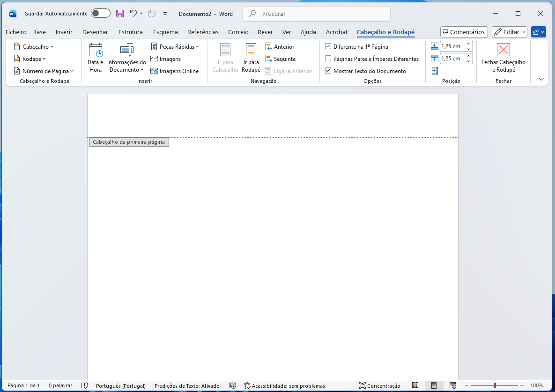Click the Imagens Online icon

[154, 71]
